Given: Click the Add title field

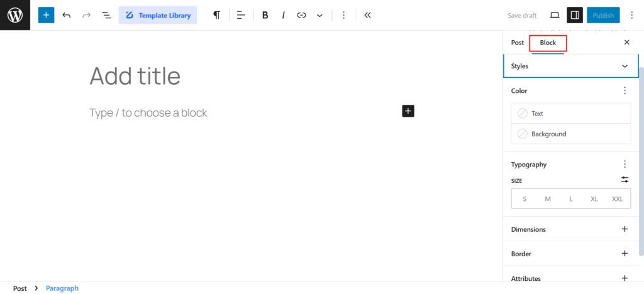Looking at the screenshot, I should click(252, 76).
